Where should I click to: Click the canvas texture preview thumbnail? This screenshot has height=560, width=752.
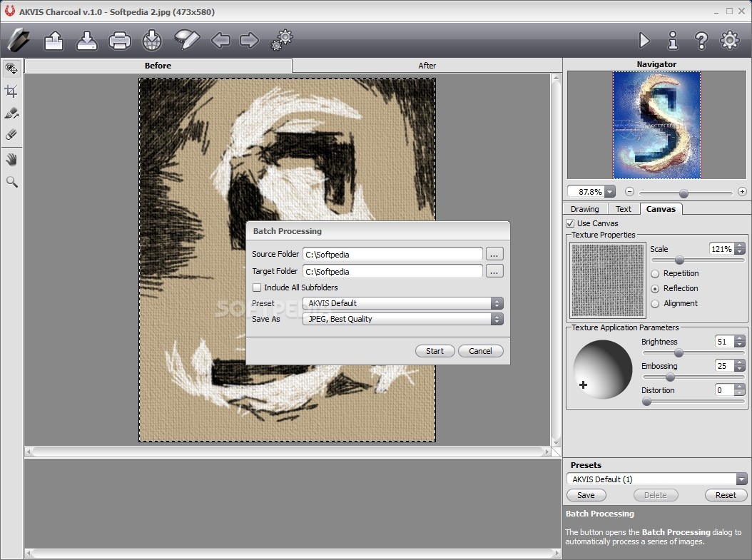tap(608, 280)
